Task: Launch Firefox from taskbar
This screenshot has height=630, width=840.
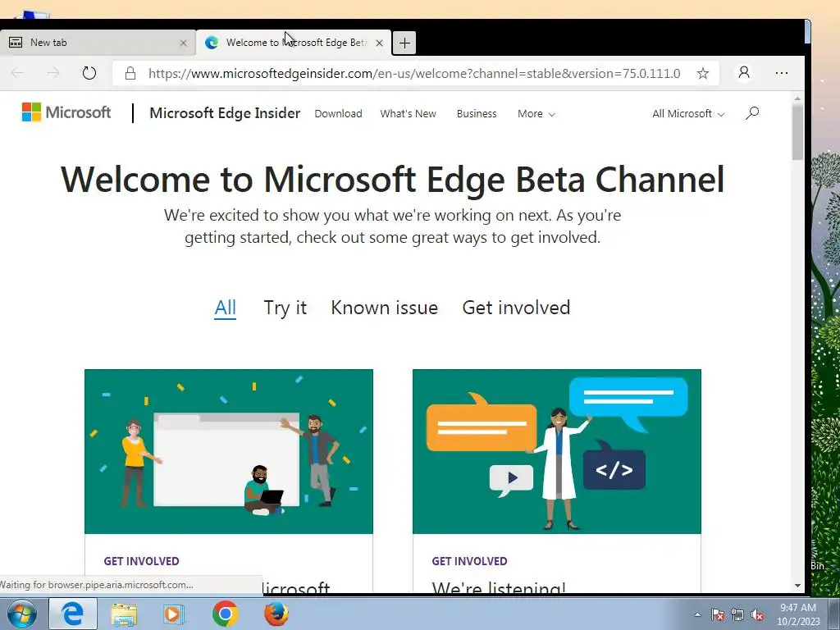Action: click(x=276, y=614)
